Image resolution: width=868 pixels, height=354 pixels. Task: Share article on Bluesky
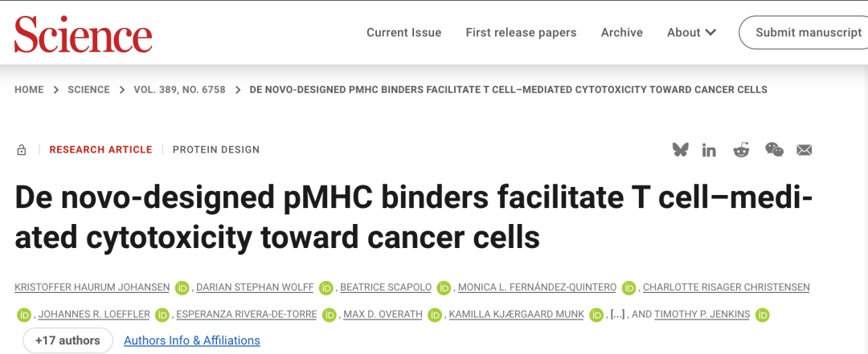point(681,149)
